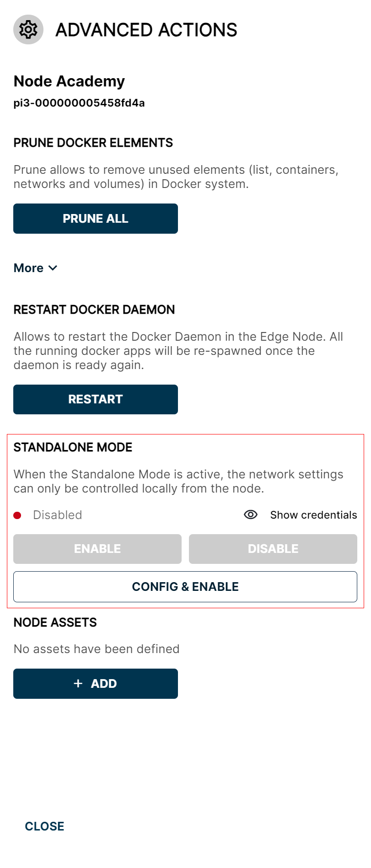Click the plus icon inside the ADD button
The image size is (371, 868).
[x=78, y=683]
